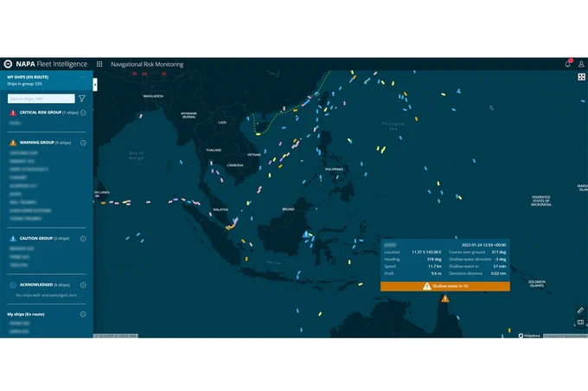This screenshot has width=588, height=391.
Task: Click the BANGLADESH map label
Action: coord(153,96)
